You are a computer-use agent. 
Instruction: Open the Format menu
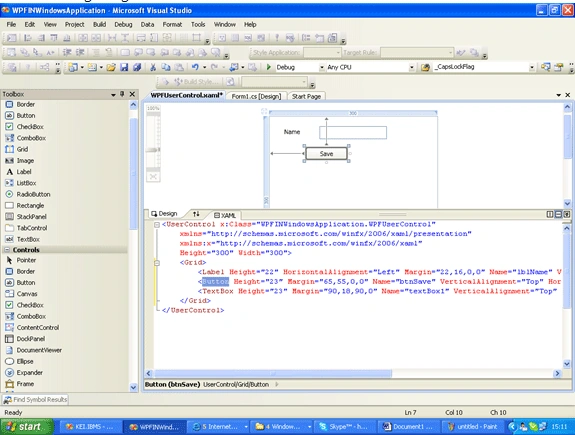coord(172,25)
